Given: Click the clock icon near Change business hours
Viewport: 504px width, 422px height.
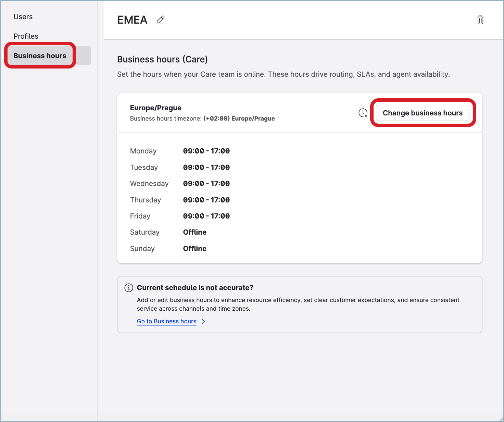Looking at the screenshot, I should (363, 113).
